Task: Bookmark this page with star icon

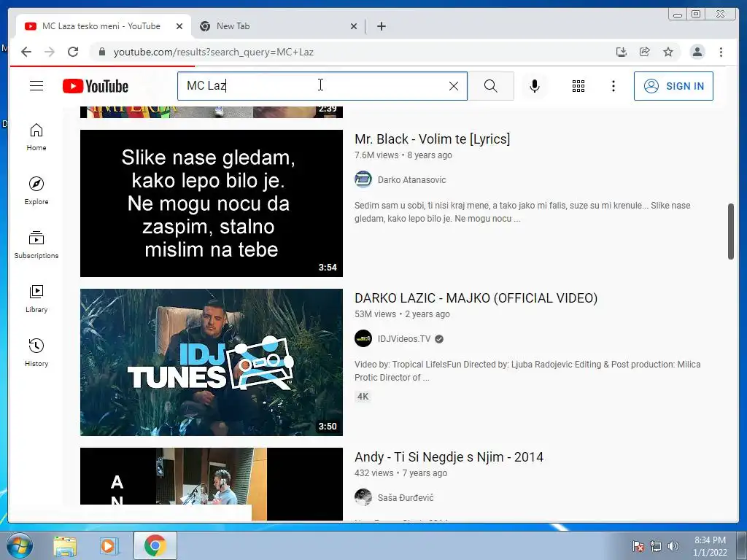Action: point(668,52)
